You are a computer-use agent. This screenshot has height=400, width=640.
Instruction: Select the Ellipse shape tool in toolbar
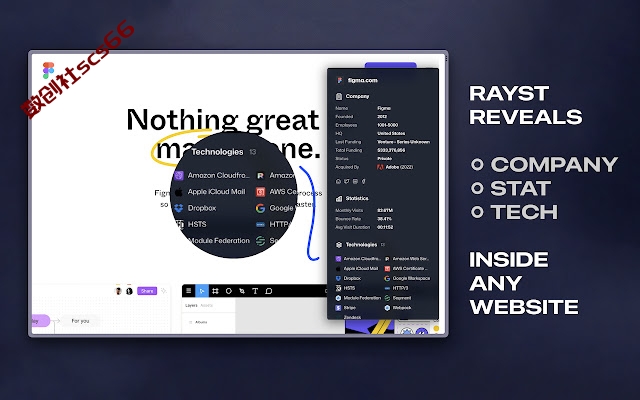[229, 291]
